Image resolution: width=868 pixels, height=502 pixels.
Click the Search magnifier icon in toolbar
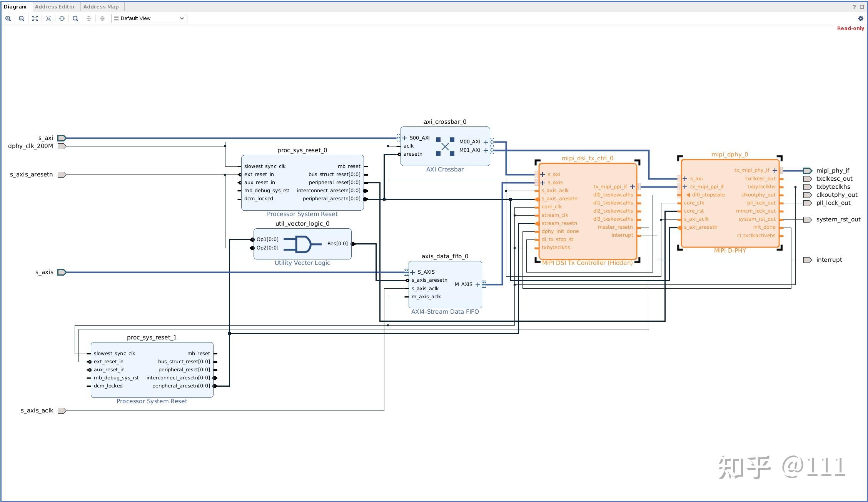(x=75, y=18)
